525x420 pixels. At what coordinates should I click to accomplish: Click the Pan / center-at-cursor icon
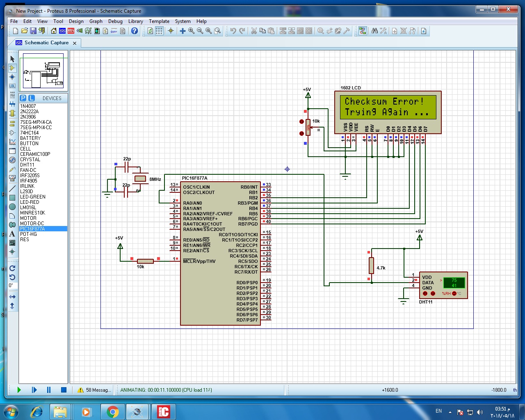tap(183, 31)
